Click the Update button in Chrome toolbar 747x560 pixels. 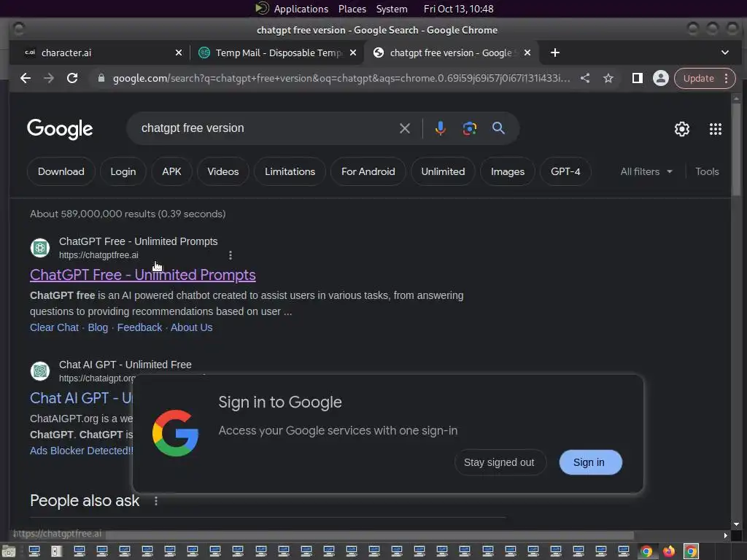pos(698,78)
